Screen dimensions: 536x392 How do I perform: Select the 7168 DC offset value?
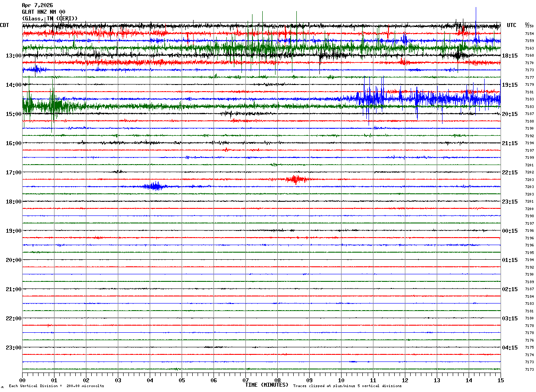point(529,56)
